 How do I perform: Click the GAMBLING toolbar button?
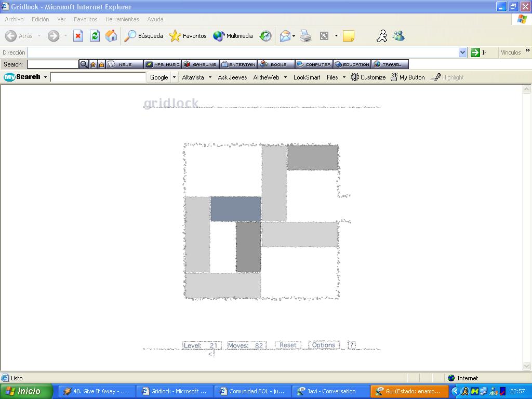pos(200,64)
